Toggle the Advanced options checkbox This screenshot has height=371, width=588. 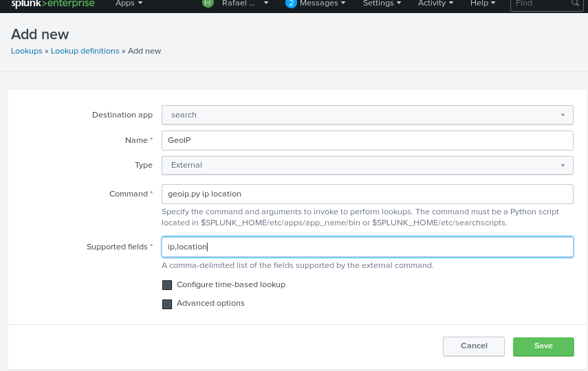pos(167,304)
